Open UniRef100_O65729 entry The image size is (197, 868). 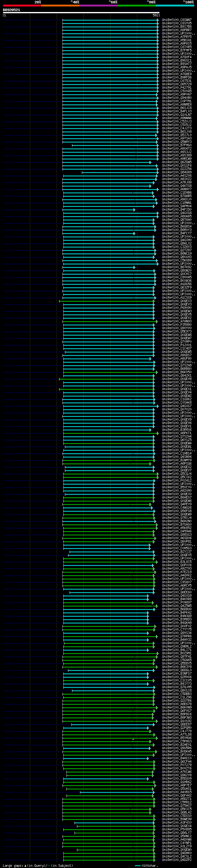pos(176,84)
